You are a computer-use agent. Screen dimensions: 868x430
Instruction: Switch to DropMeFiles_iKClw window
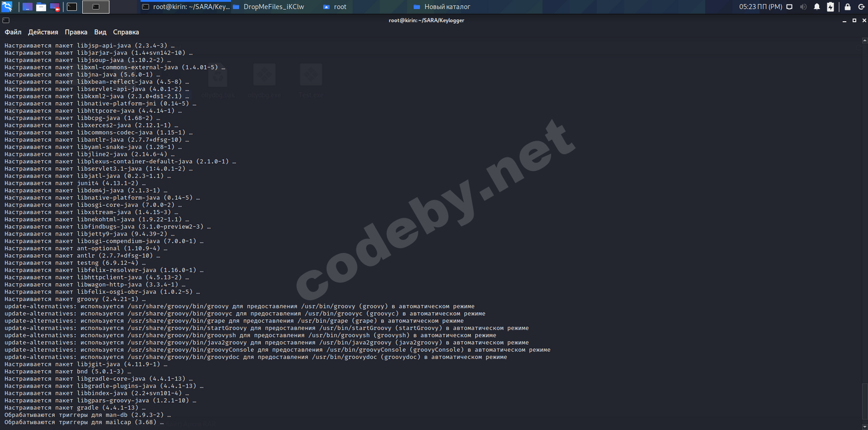click(269, 7)
